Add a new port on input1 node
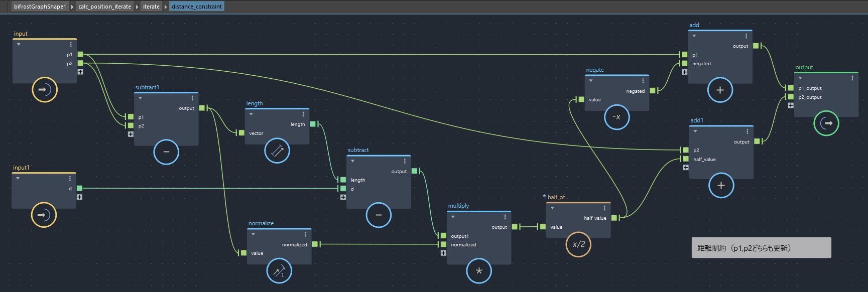 click(79, 197)
